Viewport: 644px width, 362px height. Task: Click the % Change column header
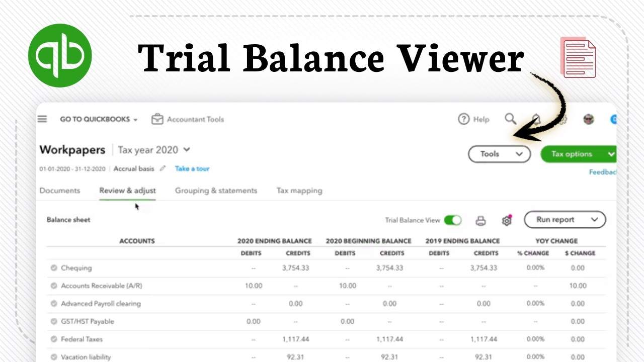point(533,253)
